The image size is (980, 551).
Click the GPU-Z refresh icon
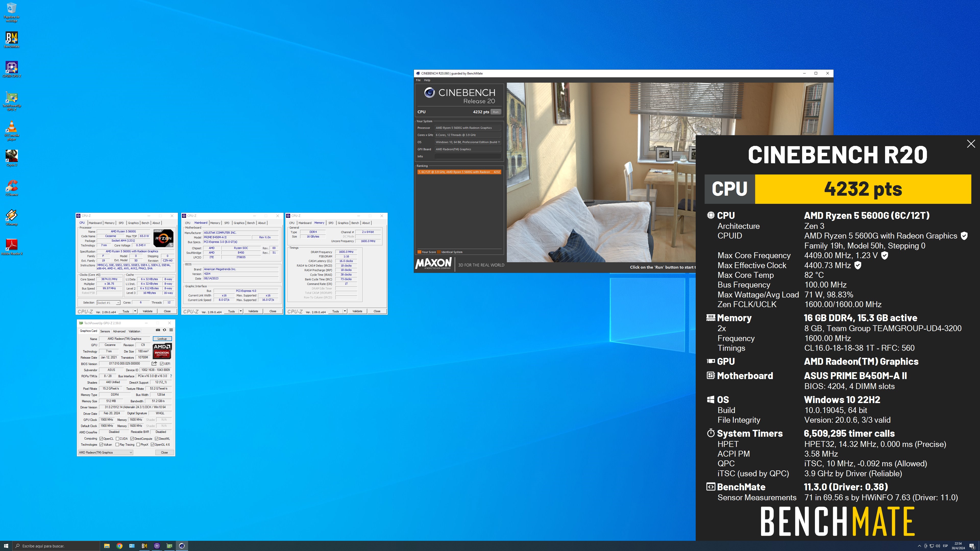coord(164,330)
